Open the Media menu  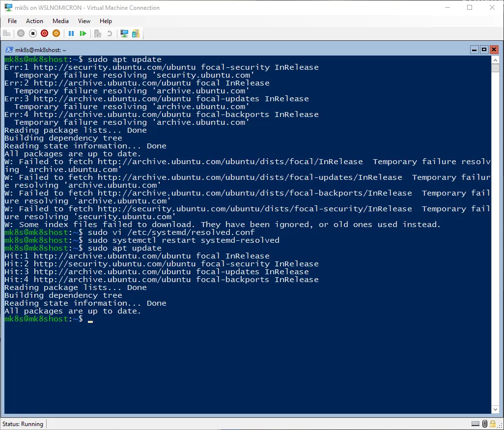[x=60, y=21]
